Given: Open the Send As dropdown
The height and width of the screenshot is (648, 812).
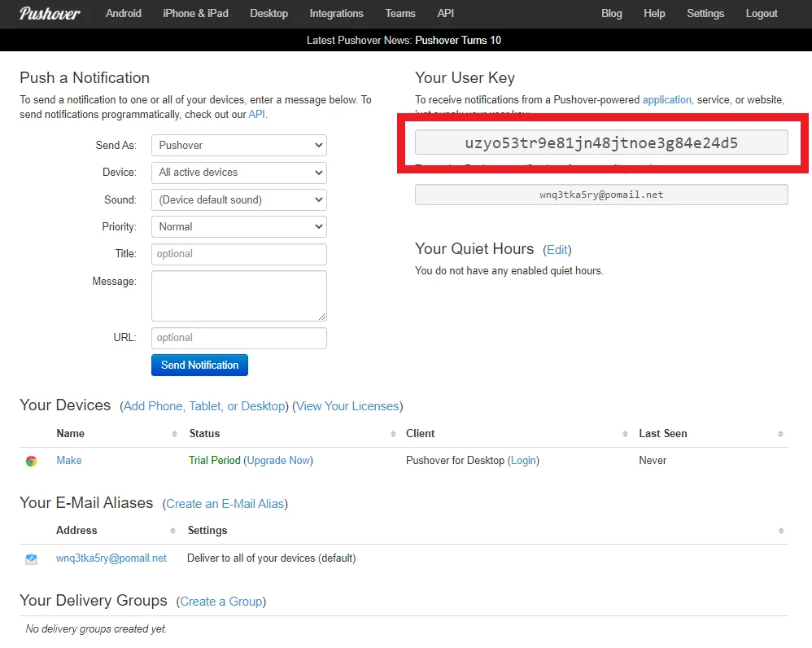Looking at the screenshot, I should pyautogui.click(x=239, y=145).
